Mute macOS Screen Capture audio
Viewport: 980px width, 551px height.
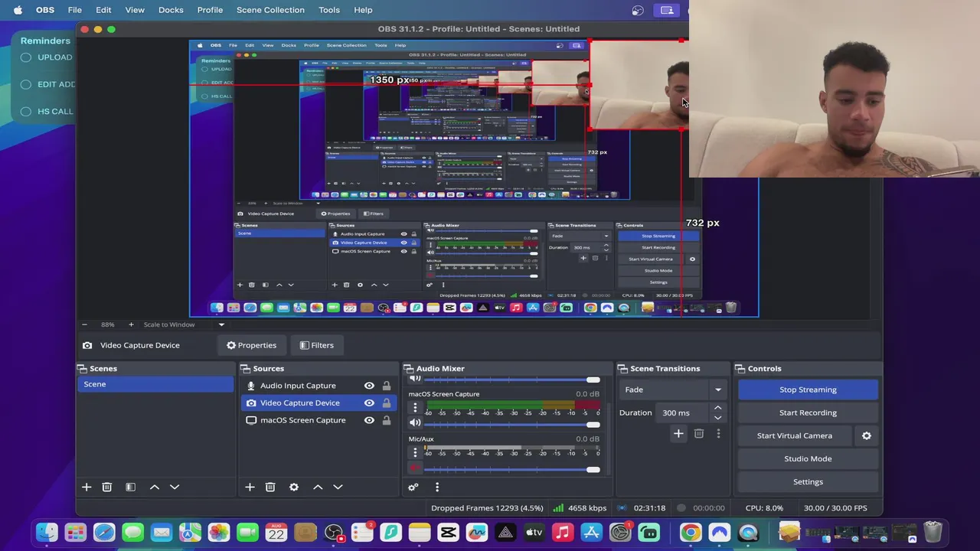[x=415, y=423]
